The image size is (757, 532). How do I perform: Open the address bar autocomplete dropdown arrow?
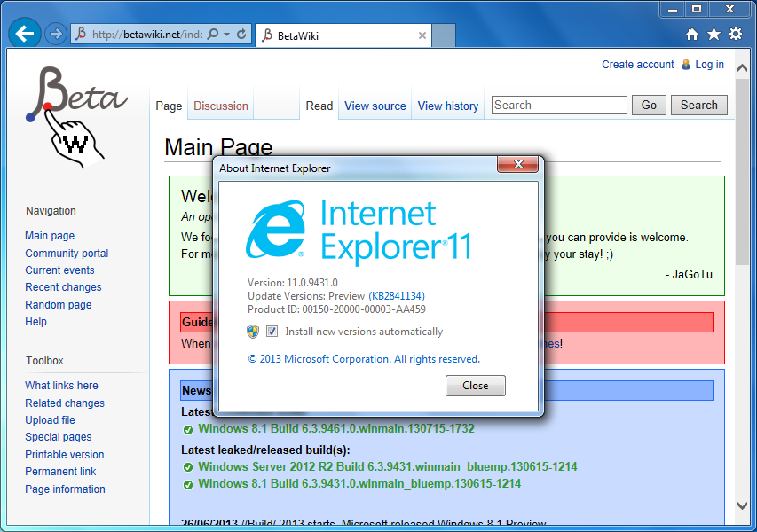[227, 35]
